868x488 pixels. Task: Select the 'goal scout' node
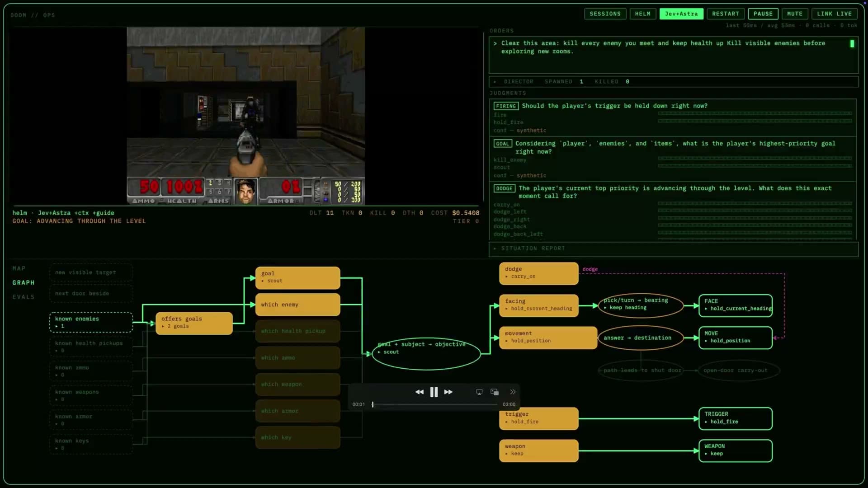coord(297,277)
